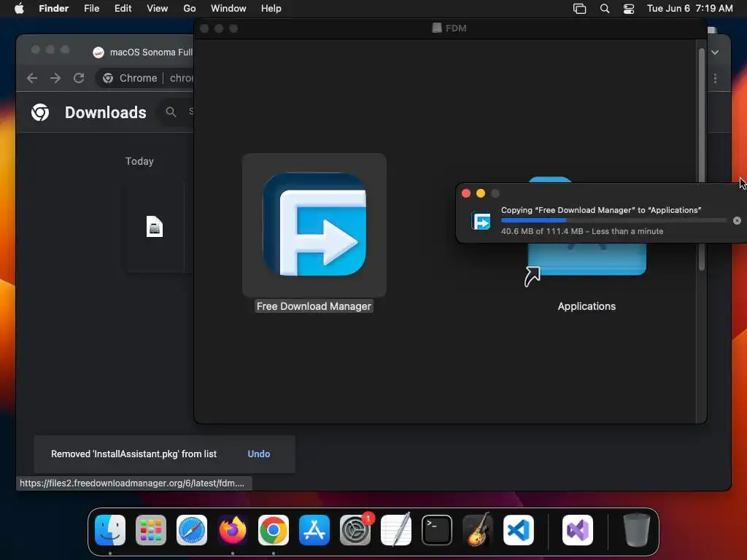This screenshot has height=560, width=747.
Task: Open the File menu
Action: (x=91, y=9)
